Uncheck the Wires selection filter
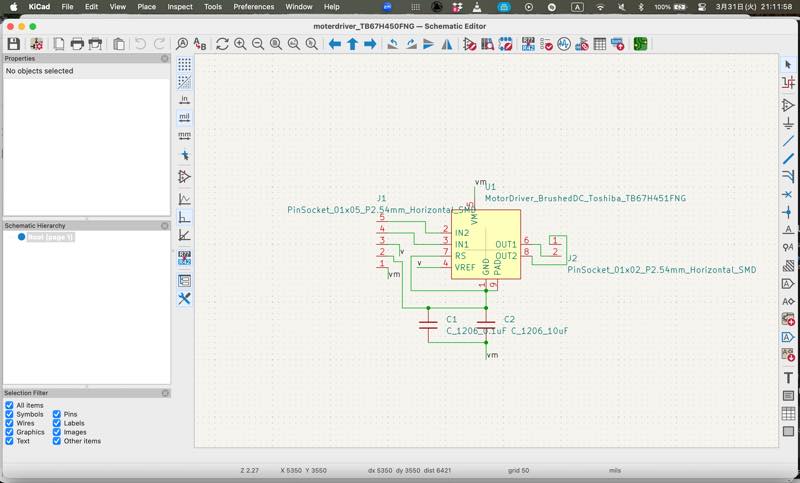 click(10, 423)
